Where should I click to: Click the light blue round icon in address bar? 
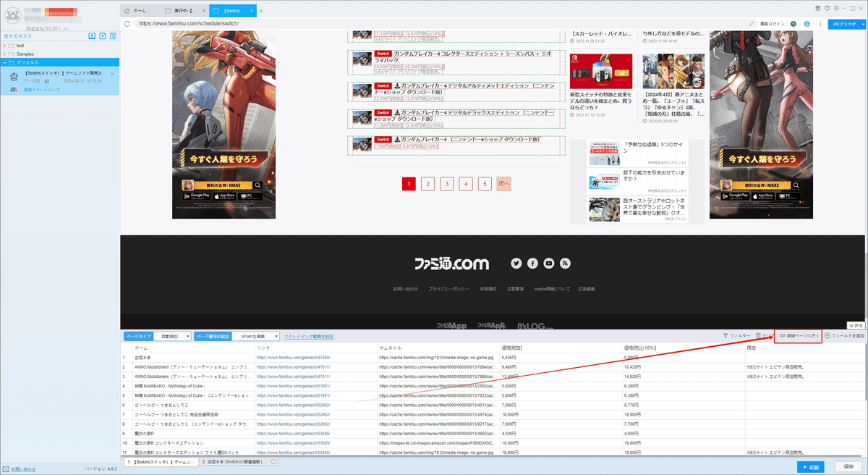pos(806,24)
